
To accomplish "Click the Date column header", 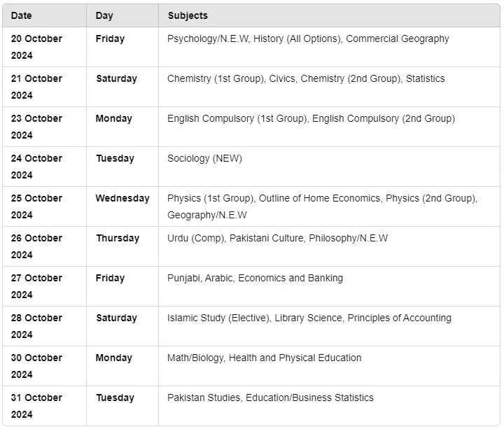I will [x=44, y=15].
